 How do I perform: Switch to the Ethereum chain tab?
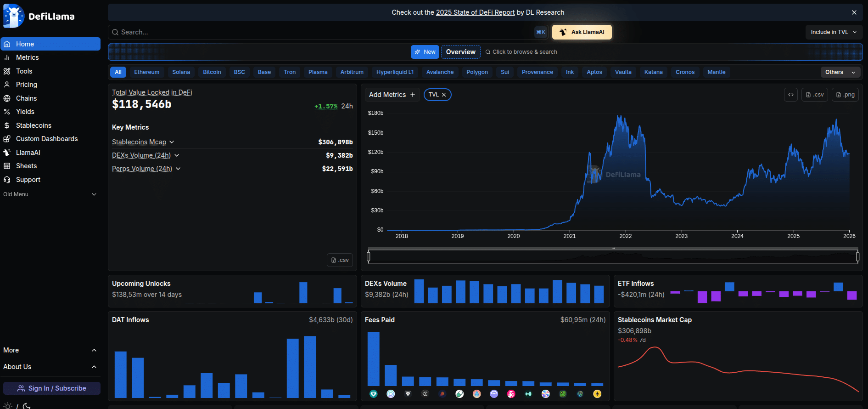coord(146,72)
